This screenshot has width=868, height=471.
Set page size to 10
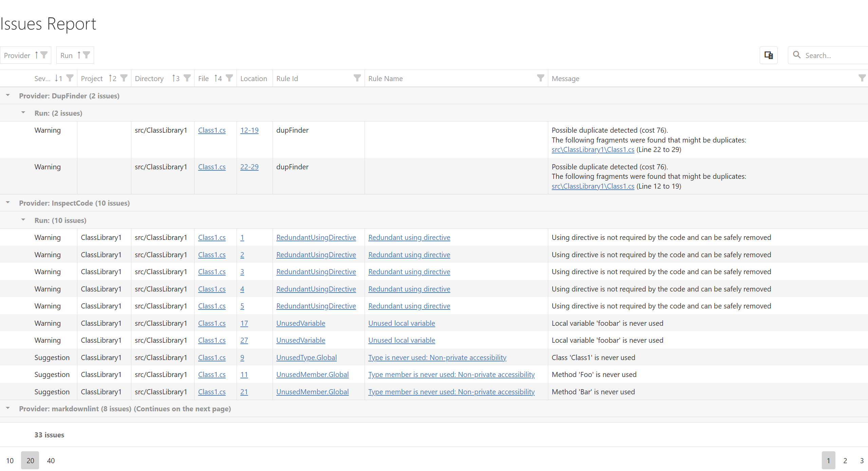point(10,460)
